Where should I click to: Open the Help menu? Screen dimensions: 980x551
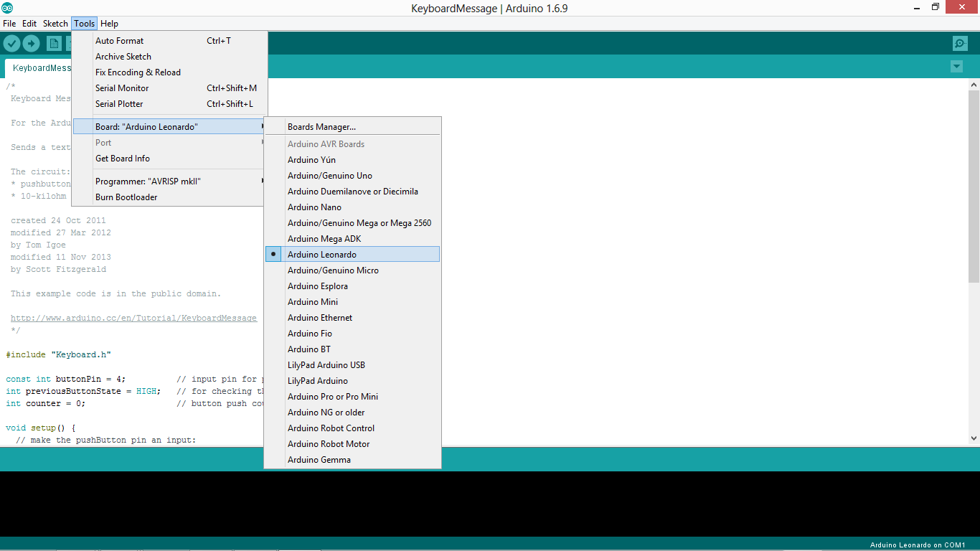[x=109, y=24]
